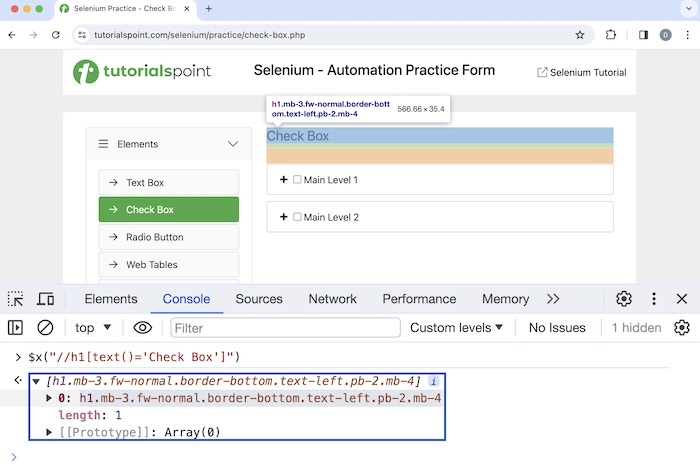The width and height of the screenshot is (700, 468).
Task: Switch to the Elements tab
Action: coord(111,299)
